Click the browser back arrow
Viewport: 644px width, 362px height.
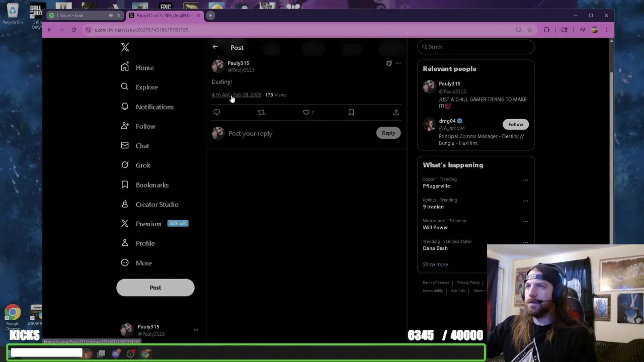49,30
